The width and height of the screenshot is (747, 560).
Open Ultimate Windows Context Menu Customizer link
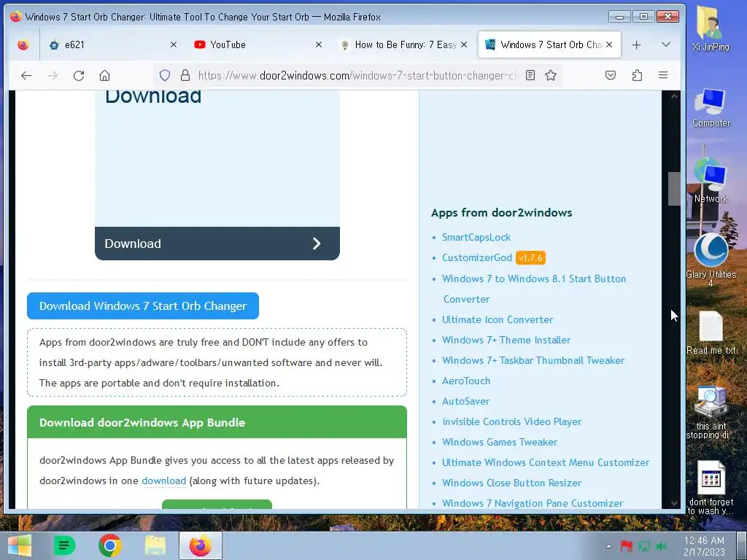point(546,462)
